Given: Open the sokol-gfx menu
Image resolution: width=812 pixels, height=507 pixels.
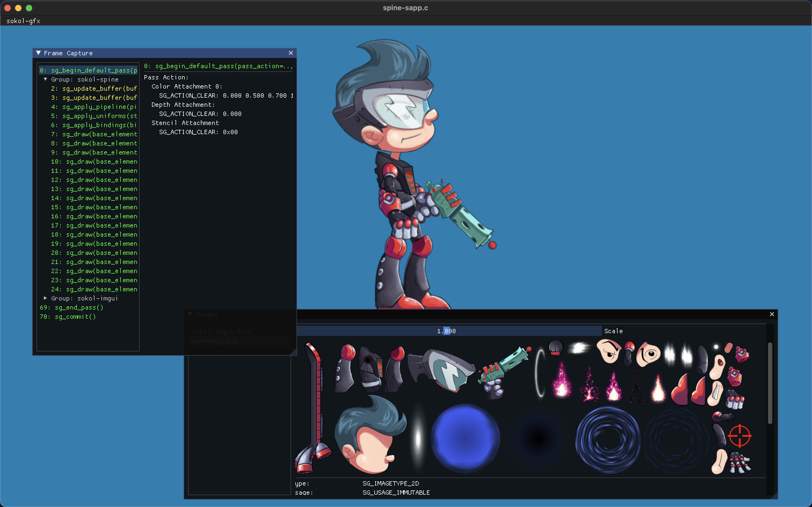Looking at the screenshot, I should (23, 21).
